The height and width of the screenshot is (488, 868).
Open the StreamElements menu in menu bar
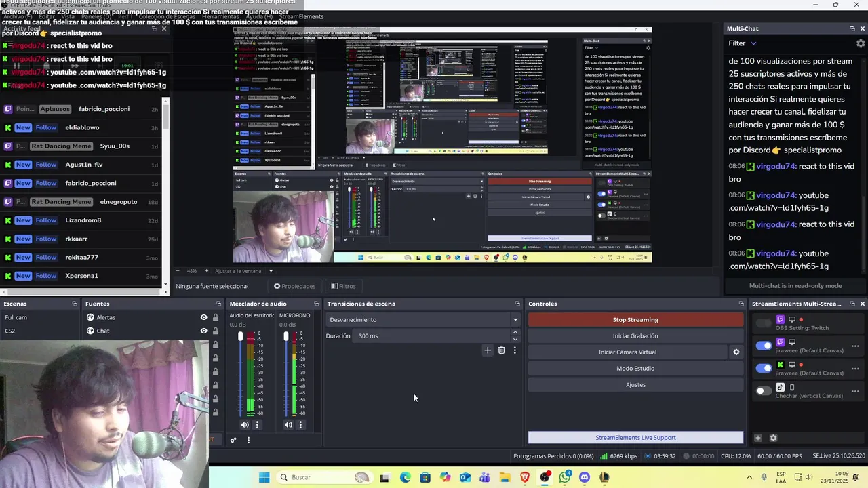click(x=301, y=16)
